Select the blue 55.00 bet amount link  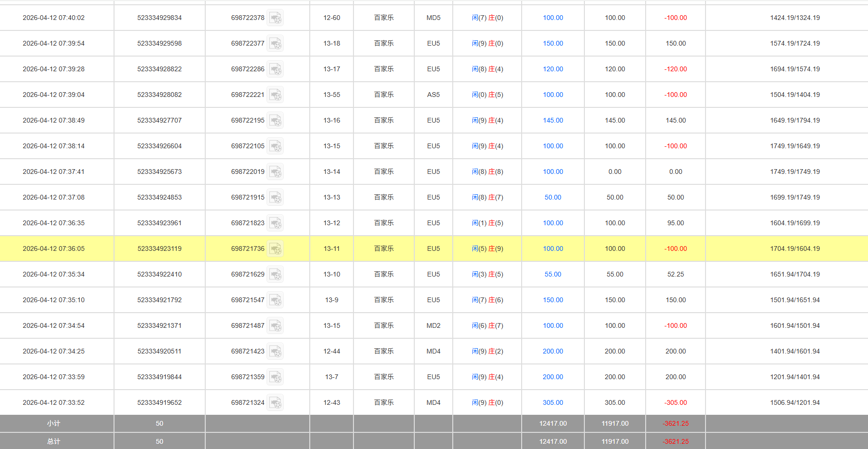[x=553, y=274]
